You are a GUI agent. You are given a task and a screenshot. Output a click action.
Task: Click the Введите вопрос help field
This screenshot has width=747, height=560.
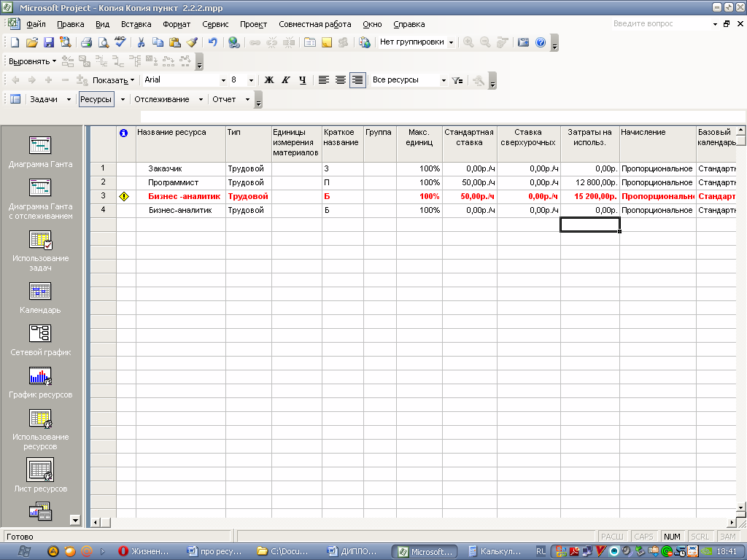[661, 24]
